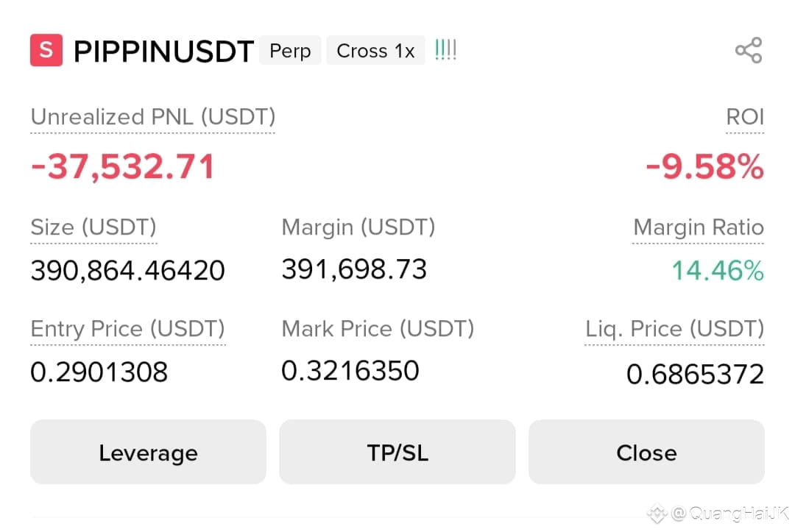Open the PIPPINUSDT pair title

pos(163,52)
